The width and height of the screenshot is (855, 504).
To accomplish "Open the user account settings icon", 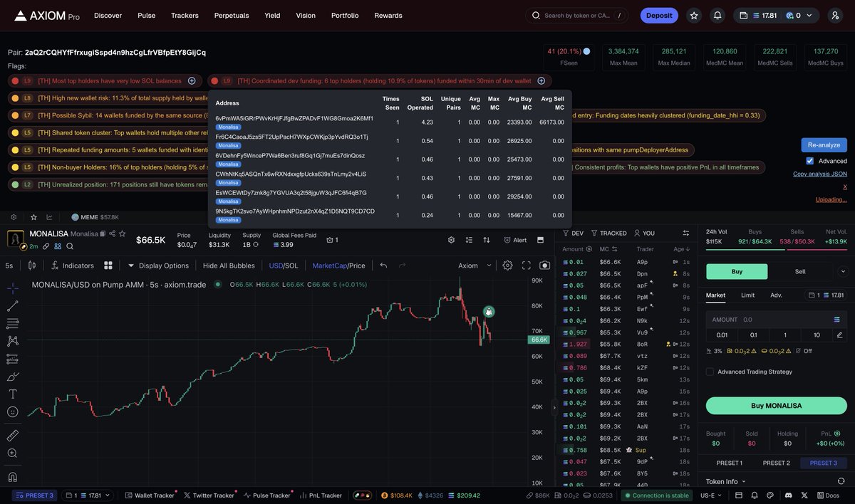I will click(835, 15).
